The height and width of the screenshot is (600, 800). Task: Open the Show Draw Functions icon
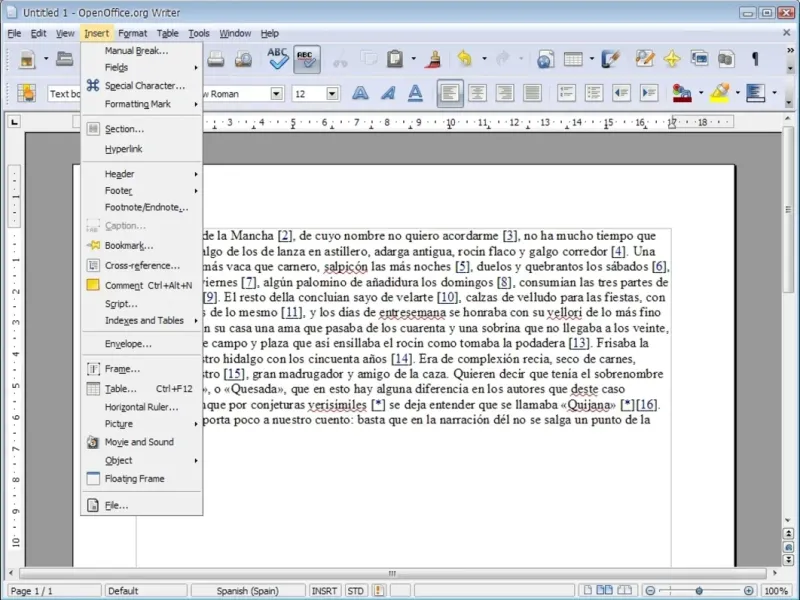point(611,59)
